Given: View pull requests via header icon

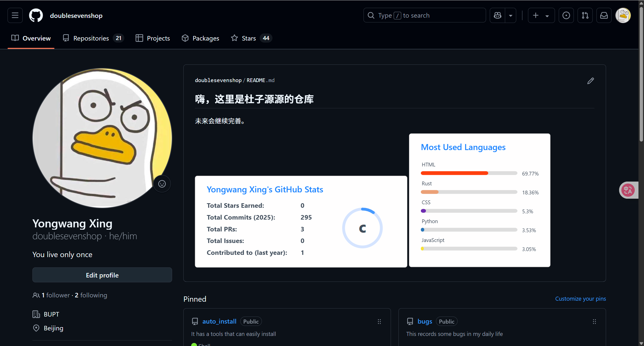Looking at the screenshot, I should [x=585, y=15].
